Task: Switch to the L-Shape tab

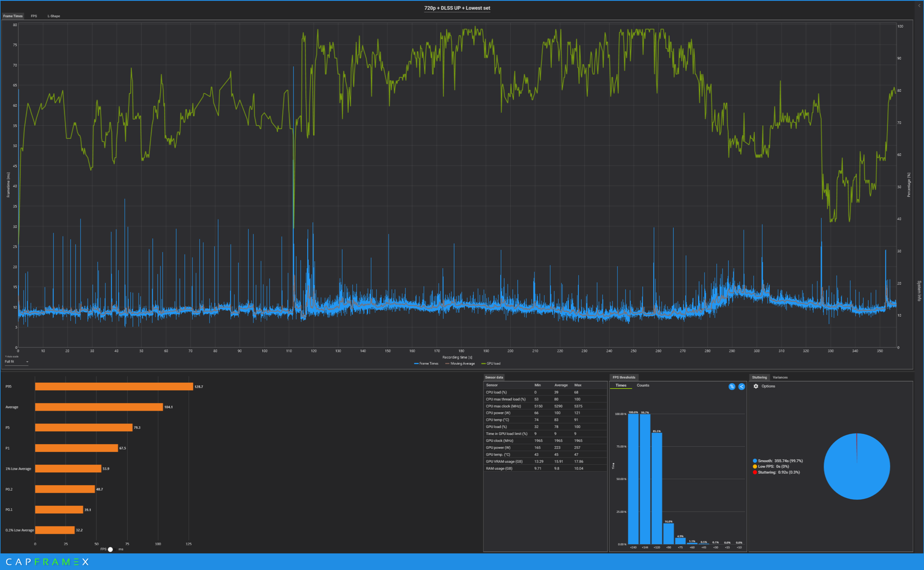Action: [53, 16]
